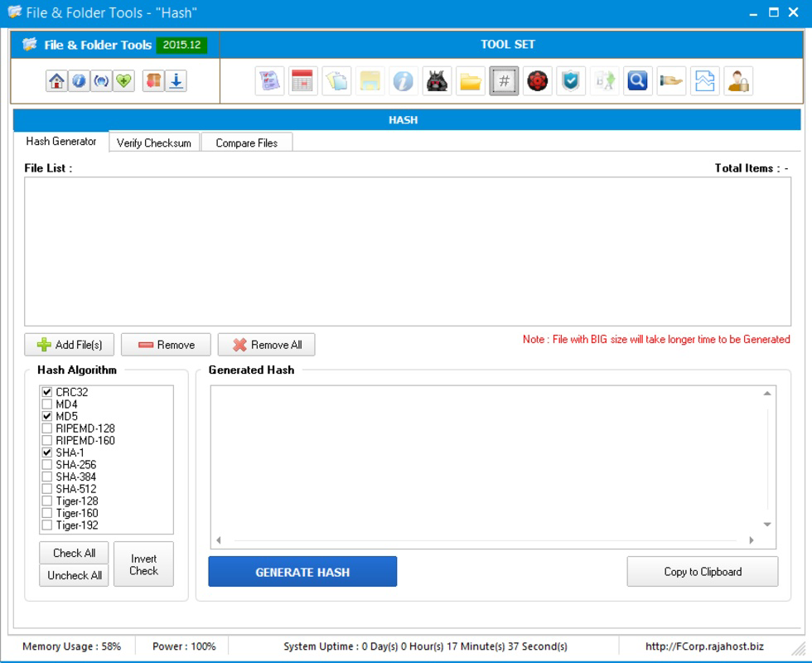
Task: Enable the MD4 algorithm checkbox
Action: pyautogui.click(x=47, y=404)
